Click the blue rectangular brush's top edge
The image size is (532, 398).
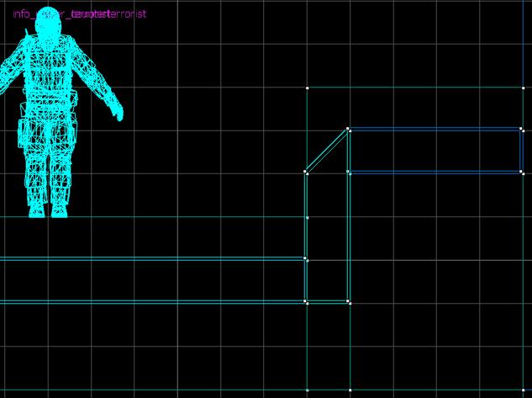(x=435, y=129)
